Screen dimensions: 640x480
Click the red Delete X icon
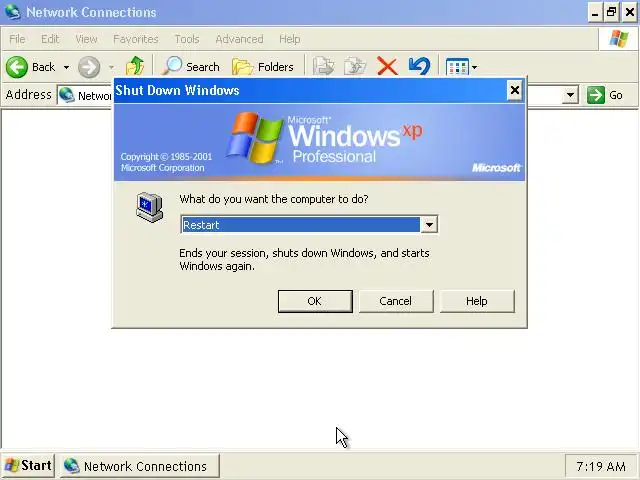387,66
